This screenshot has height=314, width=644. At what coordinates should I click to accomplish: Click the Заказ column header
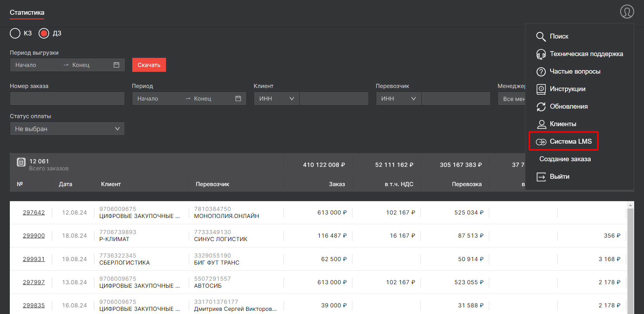pyautogui.click(x=337, y=184)
